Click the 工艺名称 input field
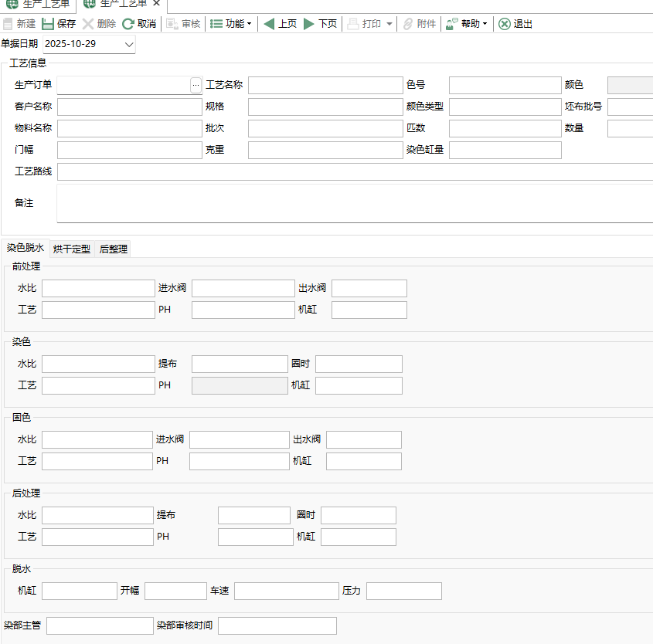This screenshot has width=653, height=644. click(x=325, y=85)
